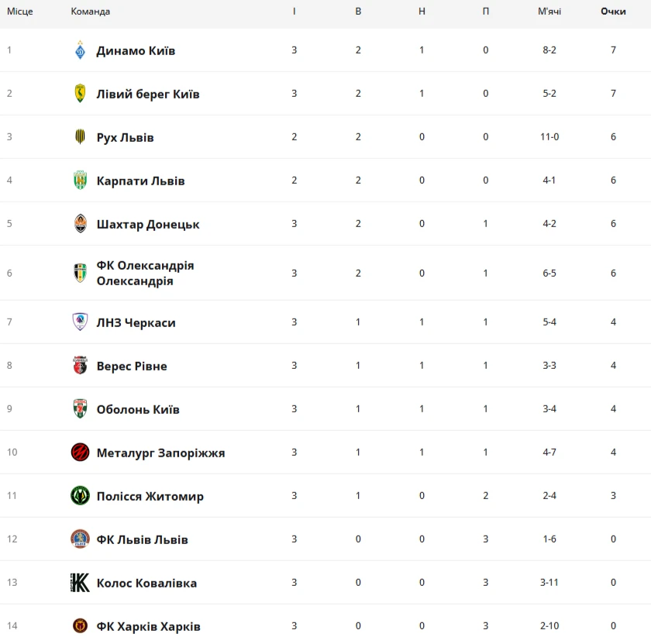The height and width of the screenshot is (644, 651).
Task: Click the Команда column header
Action: click(x=91, y=11)
